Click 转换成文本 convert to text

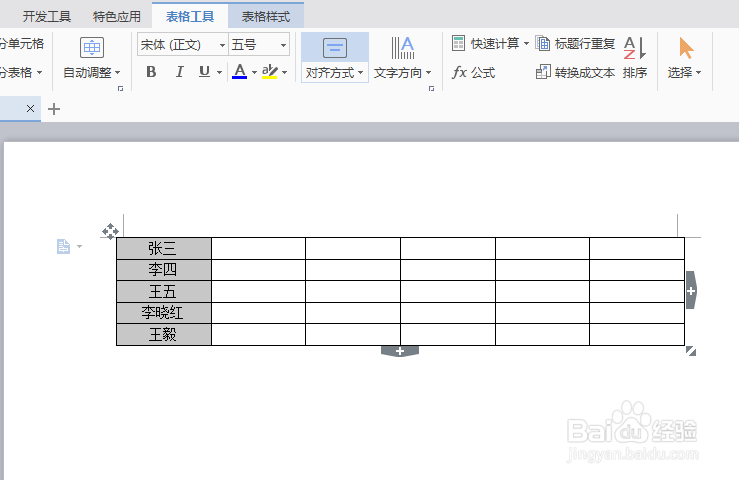[x=575, y=73]
